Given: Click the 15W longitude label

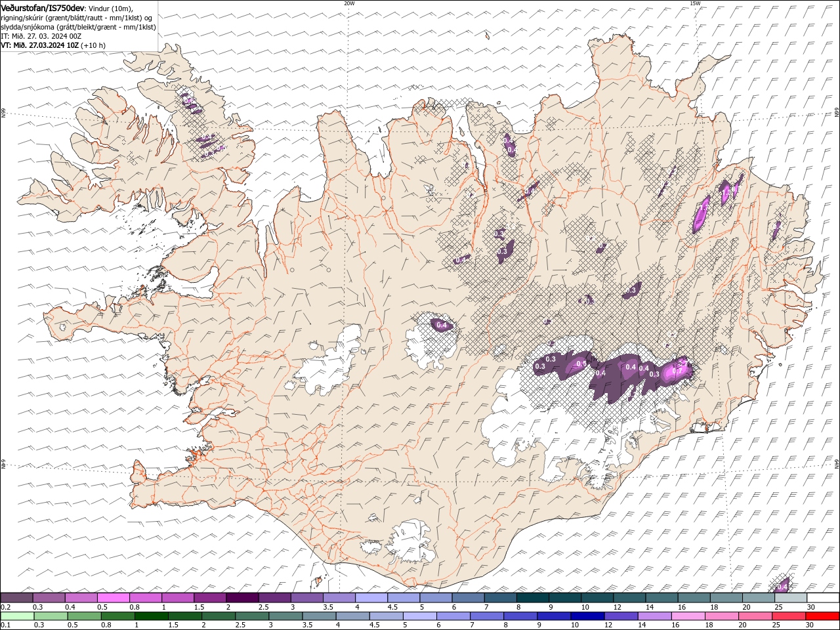Looking at the screenshot, I should tap(695, 3).
